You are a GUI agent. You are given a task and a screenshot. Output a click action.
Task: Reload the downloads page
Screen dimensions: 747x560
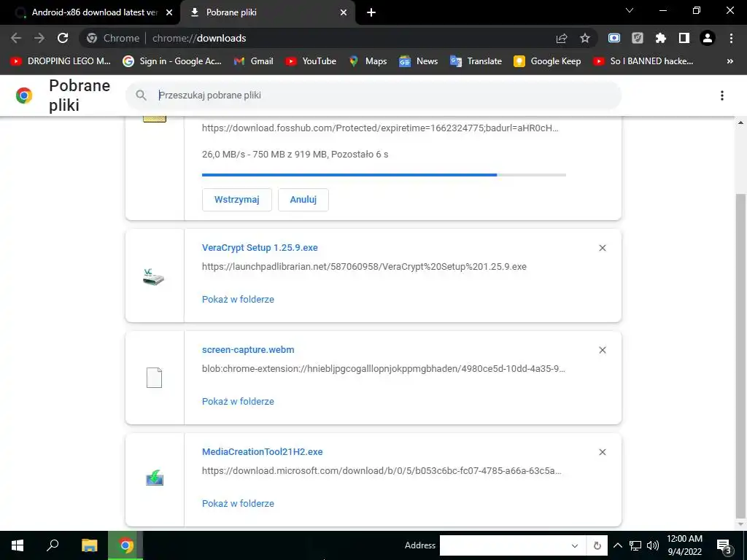[63, 38]
